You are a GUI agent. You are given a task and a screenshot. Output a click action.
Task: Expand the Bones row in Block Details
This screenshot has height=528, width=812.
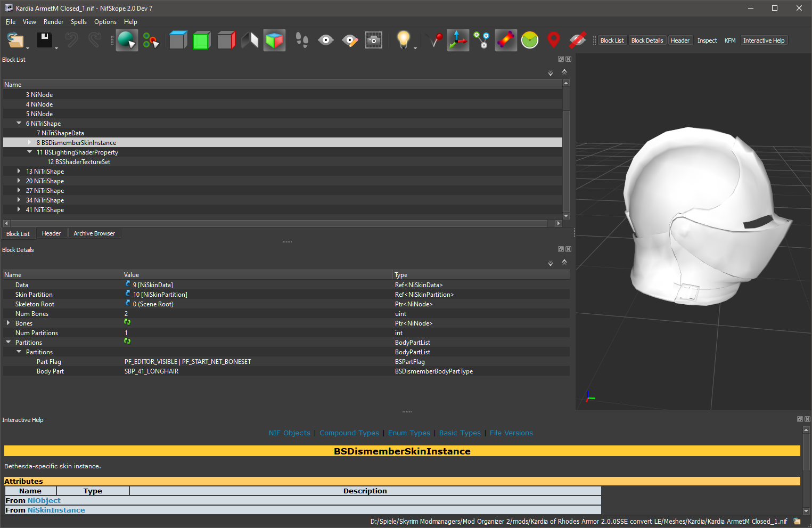(8, 323)
